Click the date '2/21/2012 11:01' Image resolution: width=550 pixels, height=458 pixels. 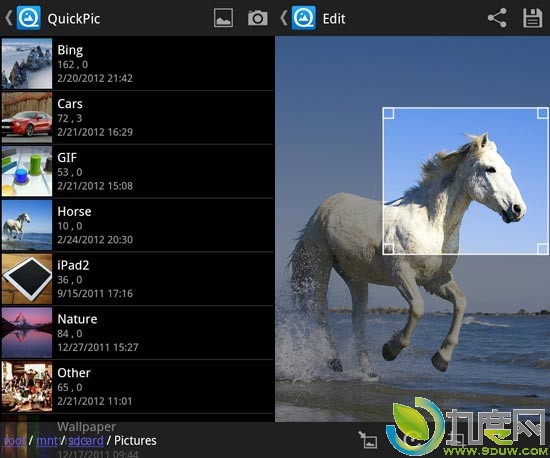click(x=95, y=401)
